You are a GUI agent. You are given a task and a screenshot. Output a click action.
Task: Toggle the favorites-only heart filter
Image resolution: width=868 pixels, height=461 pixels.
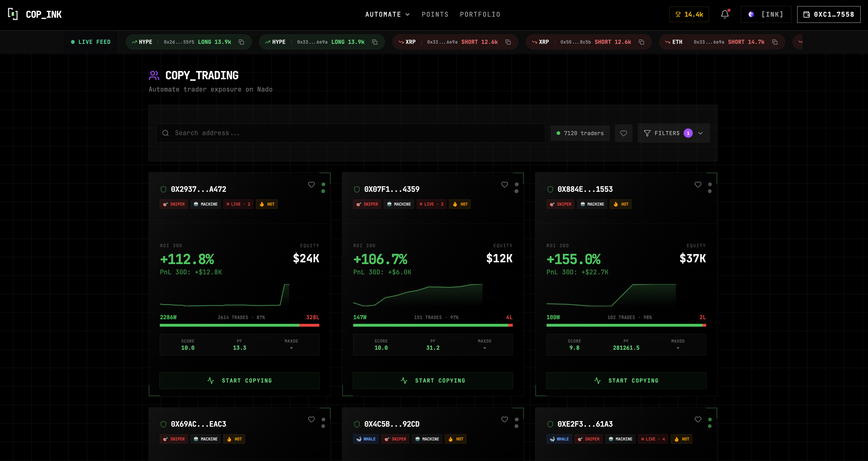(623, 133)
